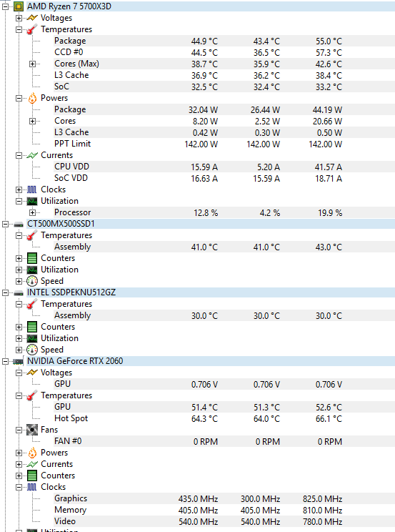This screenshot has width=395, height=532.
Task: Click RTX 2060 Temperatures thermometer icon
Action: [32, 395]
